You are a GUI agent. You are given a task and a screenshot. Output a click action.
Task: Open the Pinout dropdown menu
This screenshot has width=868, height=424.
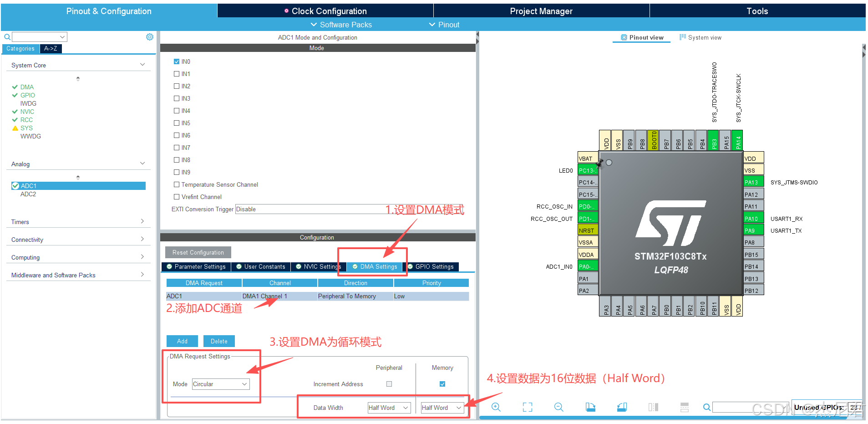(444, 25)
